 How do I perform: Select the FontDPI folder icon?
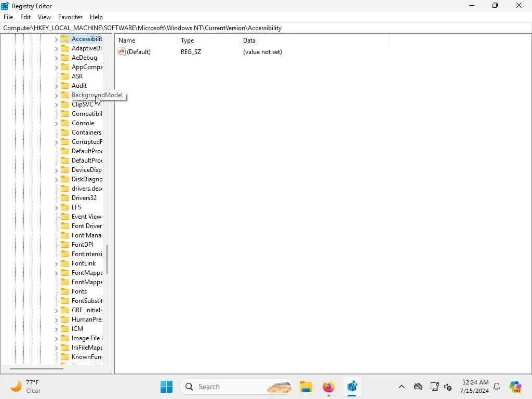[x=65, y=245]
